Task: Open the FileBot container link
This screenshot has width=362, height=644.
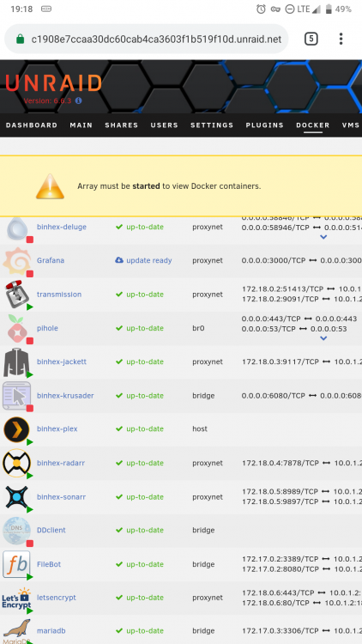Action: (x=49, y=564)
